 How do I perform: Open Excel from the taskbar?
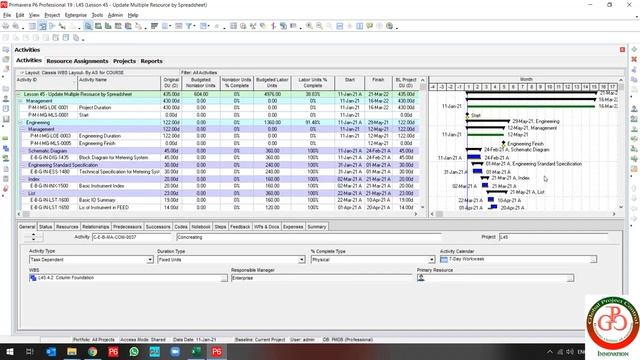(196, 351)
